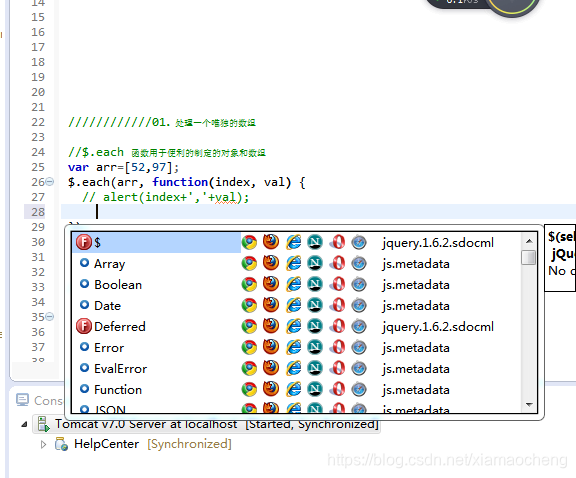Collapse the code fold at line 26
Viewport: 576px width, 478px height.
click(x=50, y=182)
